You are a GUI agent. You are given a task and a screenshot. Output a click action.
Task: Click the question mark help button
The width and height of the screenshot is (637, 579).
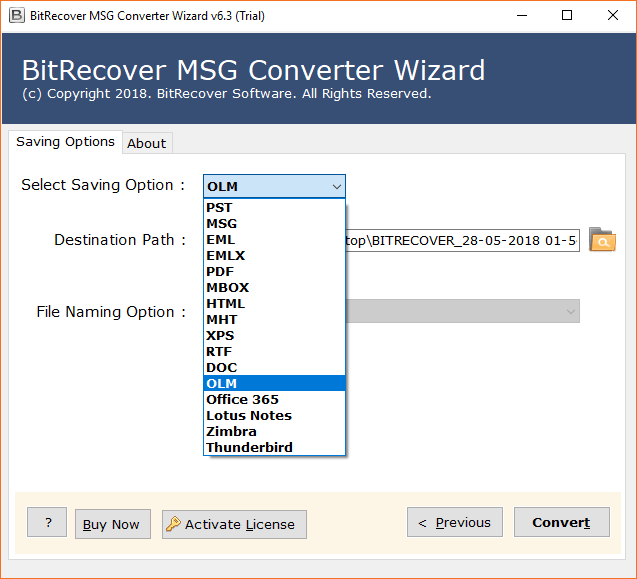[x=47, y=522]
